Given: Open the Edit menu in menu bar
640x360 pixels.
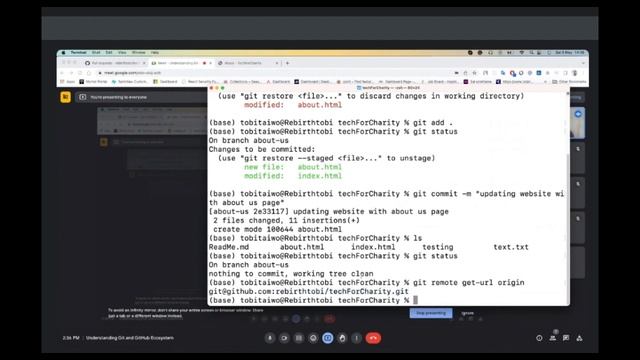Looking at the screenshot, I should click(109, 53).
